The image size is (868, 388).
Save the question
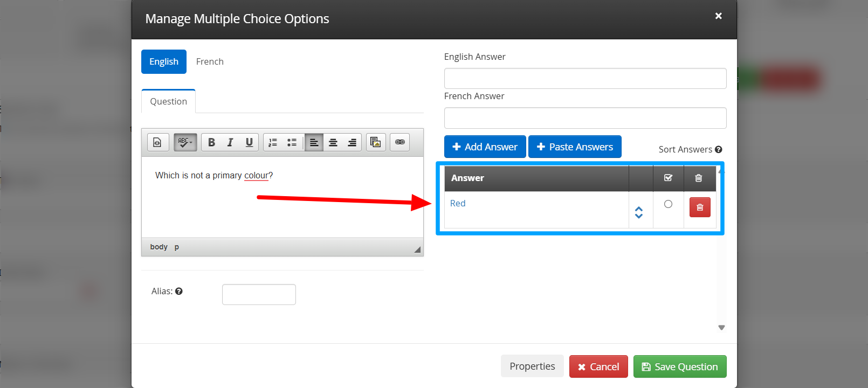pos(679,367)
